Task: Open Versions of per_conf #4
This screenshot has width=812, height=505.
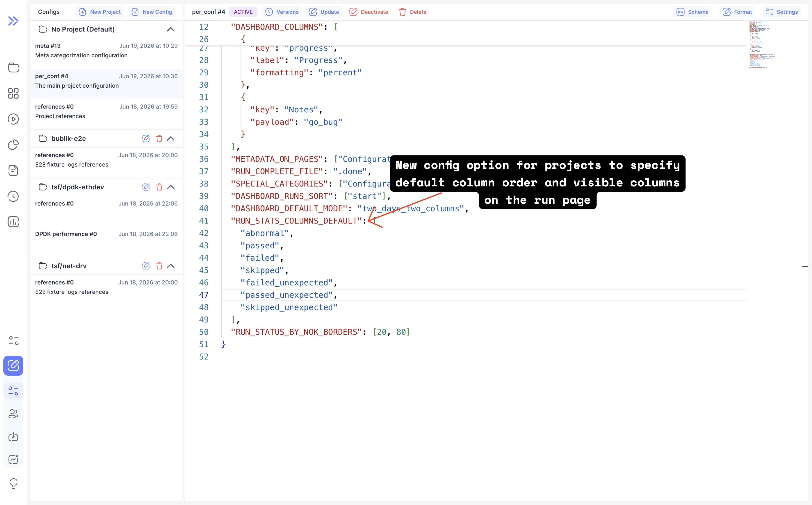Action: point(282,12)
